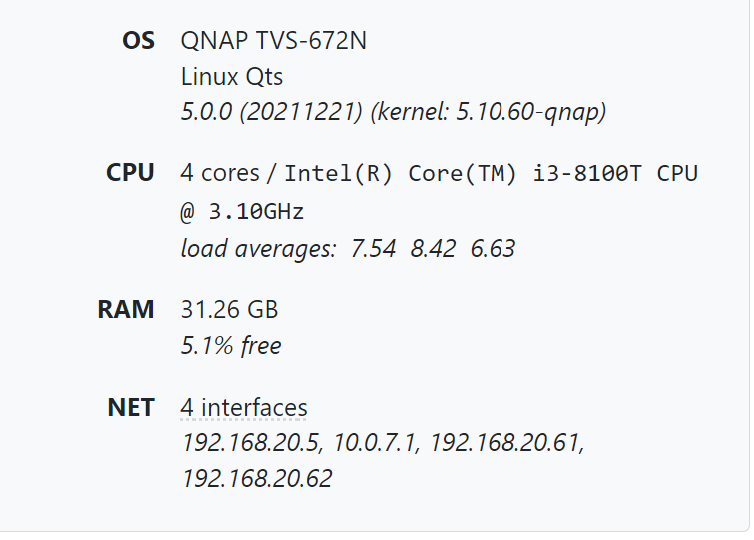The height and width of the screenshot is (540, 754).
Task: Click the 7.54 load average value
Action: (x=374, y=248)
